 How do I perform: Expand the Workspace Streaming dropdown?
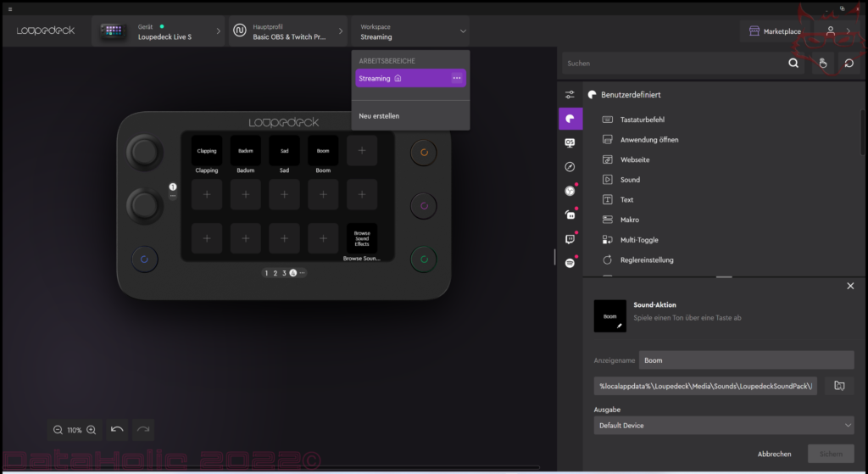pos(410,31)
